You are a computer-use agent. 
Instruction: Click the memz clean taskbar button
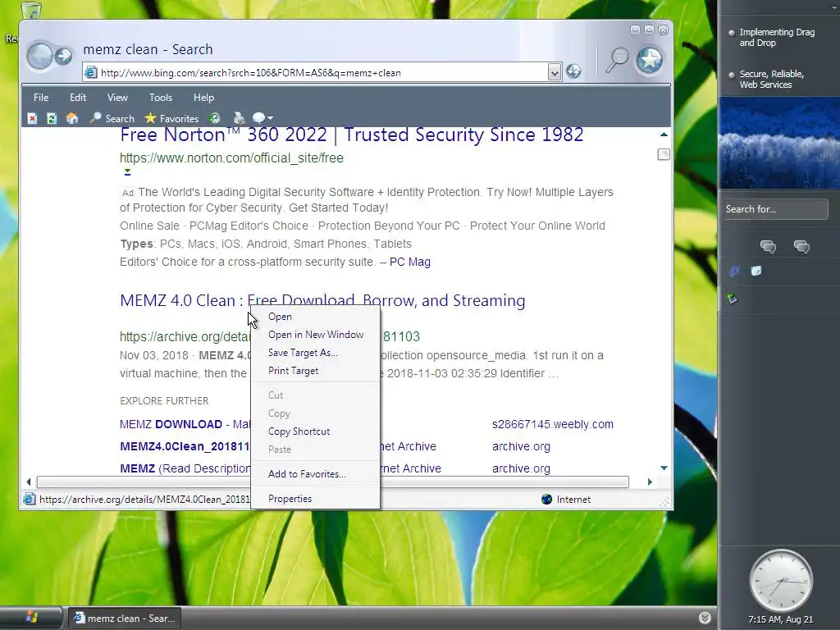[125, 619]
